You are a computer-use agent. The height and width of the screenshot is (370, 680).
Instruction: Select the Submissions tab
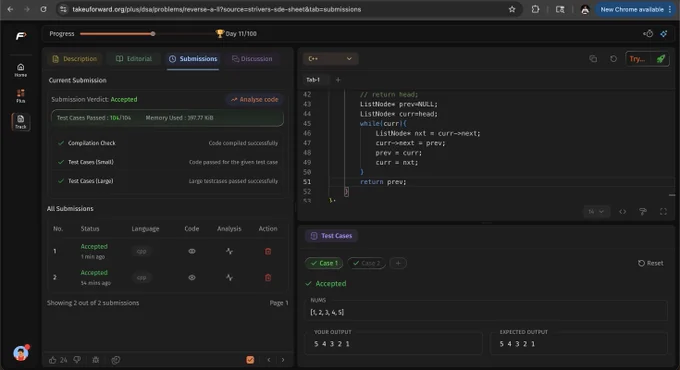pos(193,59)
